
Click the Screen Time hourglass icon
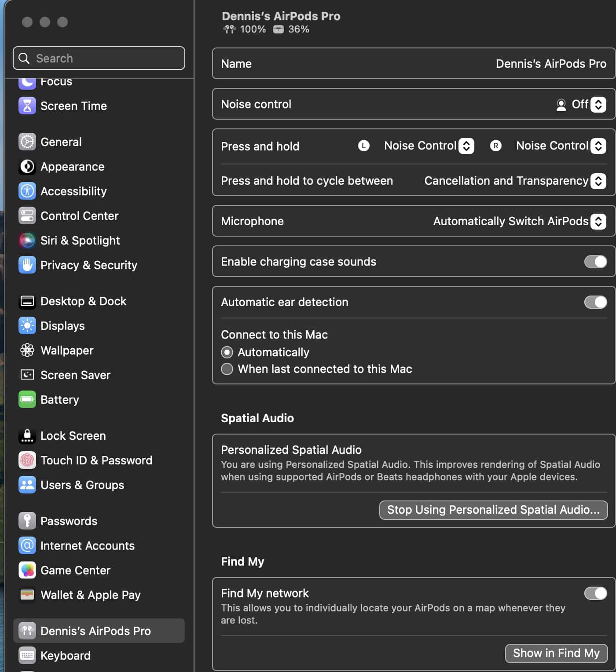27,106
